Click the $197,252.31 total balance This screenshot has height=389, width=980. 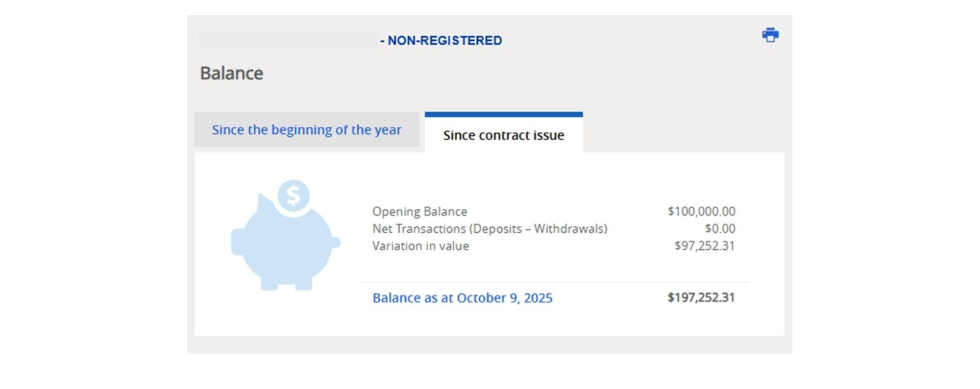point(701,298)
